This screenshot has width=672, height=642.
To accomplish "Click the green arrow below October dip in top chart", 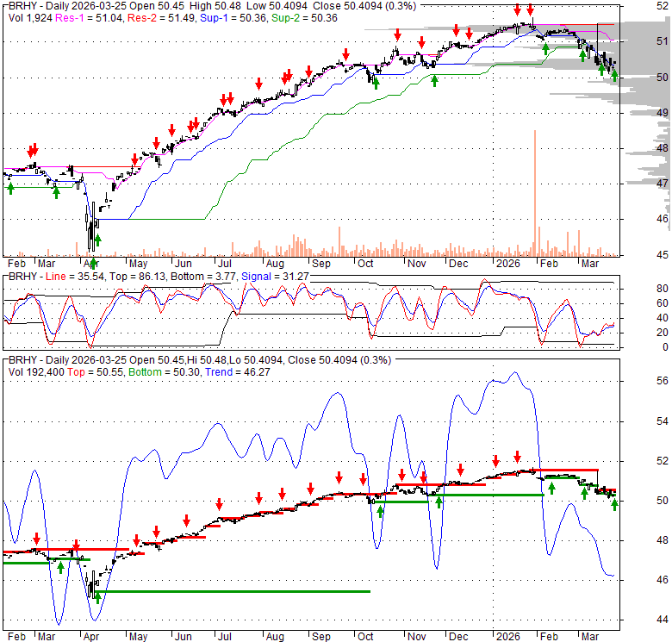I will point(374,82).
